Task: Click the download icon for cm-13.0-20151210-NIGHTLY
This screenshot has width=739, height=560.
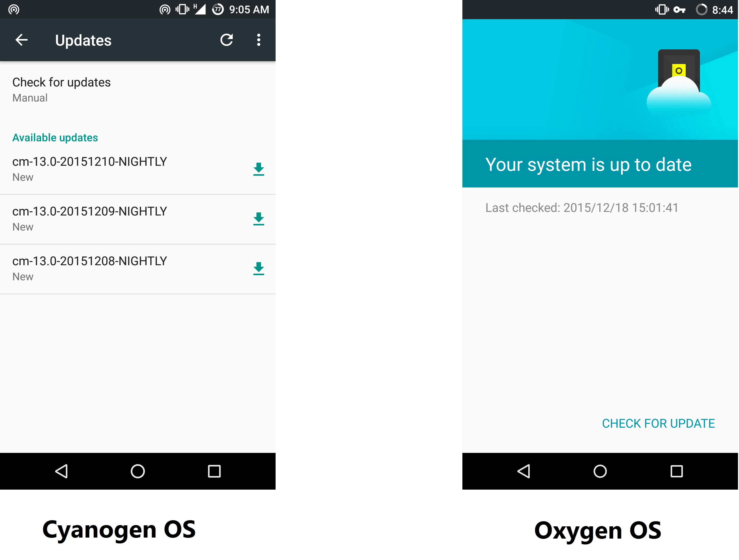Action: click(x=259, y=169)
